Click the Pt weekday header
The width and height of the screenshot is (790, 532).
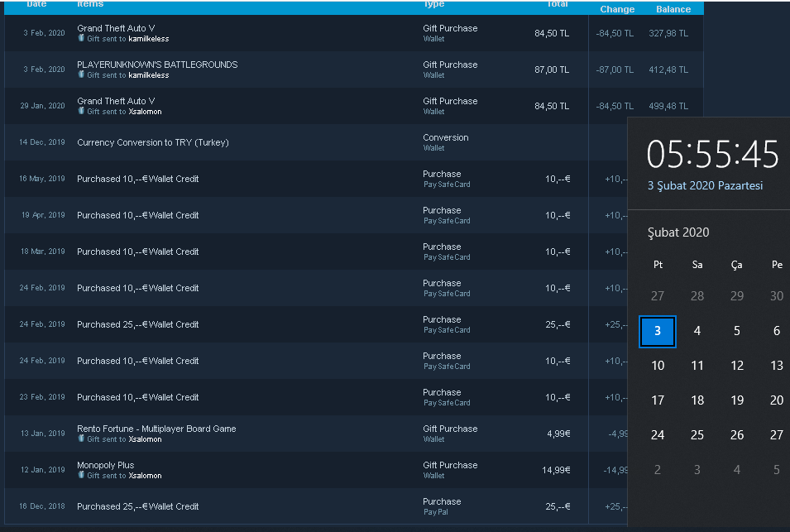coord(658,265)
